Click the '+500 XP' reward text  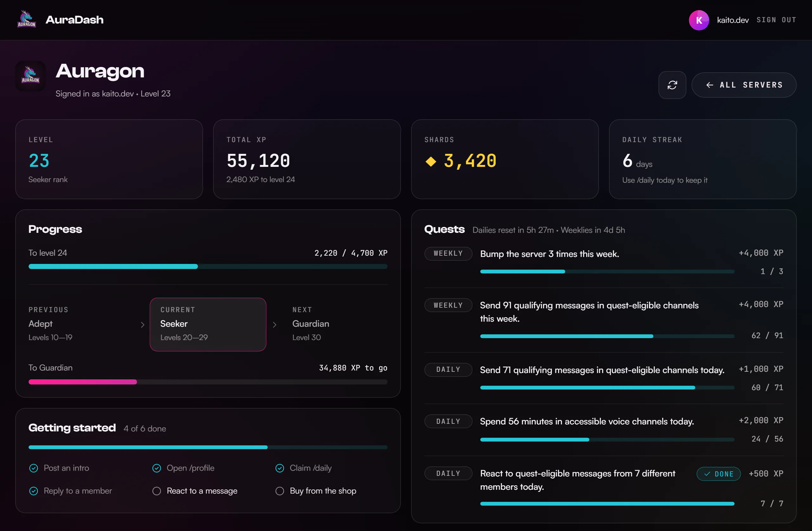[x=766, y=474]
